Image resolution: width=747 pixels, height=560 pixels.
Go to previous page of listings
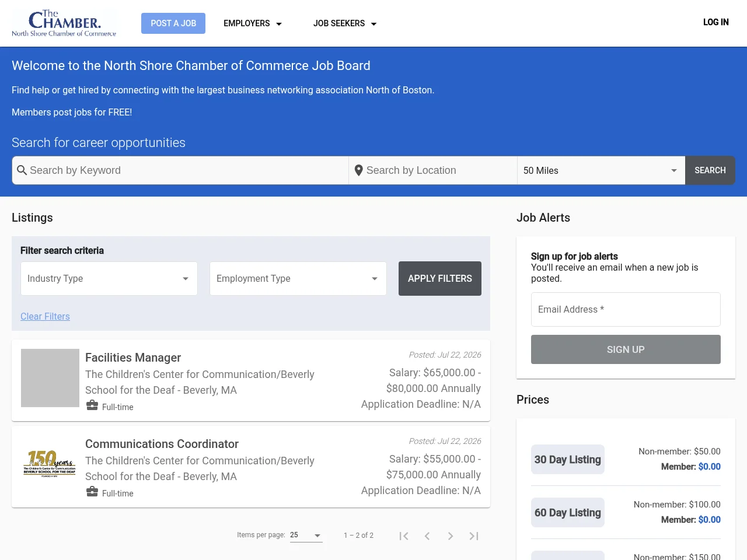tap(427, 535)
